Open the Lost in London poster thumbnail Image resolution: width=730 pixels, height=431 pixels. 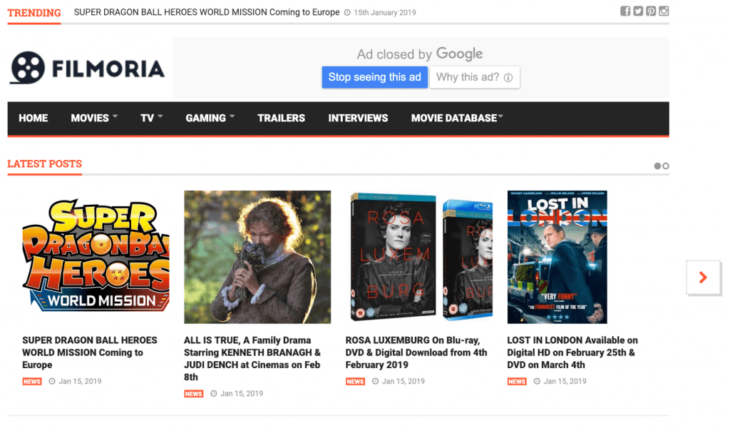(557, 257)
